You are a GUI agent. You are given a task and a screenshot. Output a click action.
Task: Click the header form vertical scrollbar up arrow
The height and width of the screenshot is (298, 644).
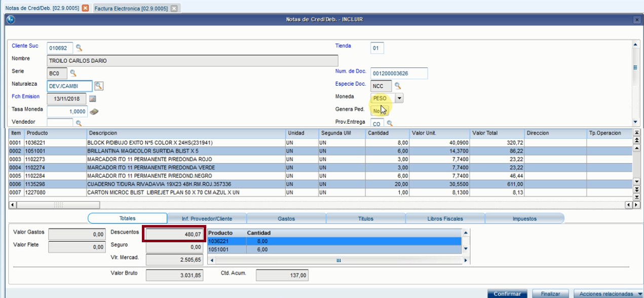click(x=636, y=45)
